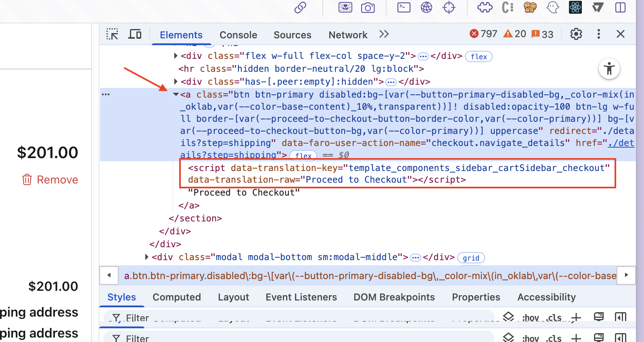The width and height of the screenshot is (644, 342).
Task: Open the puzzle-piece extensions icon
Action: coord(485,8)
